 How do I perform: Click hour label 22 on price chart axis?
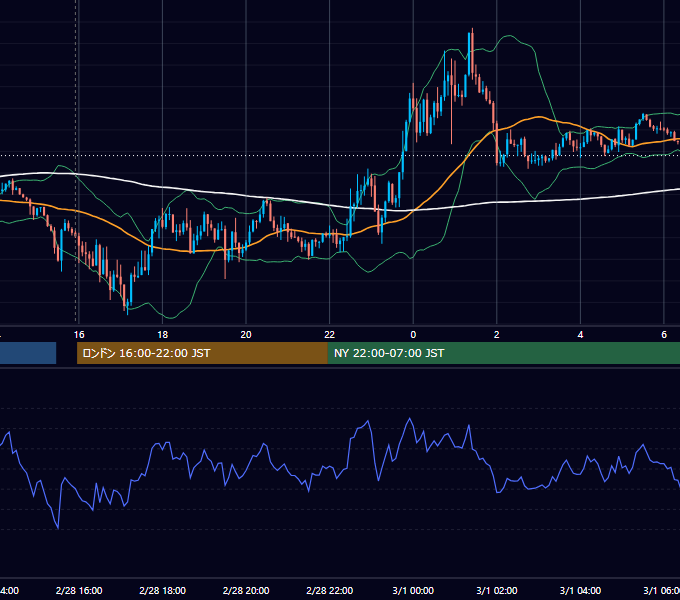pos(330,335)
